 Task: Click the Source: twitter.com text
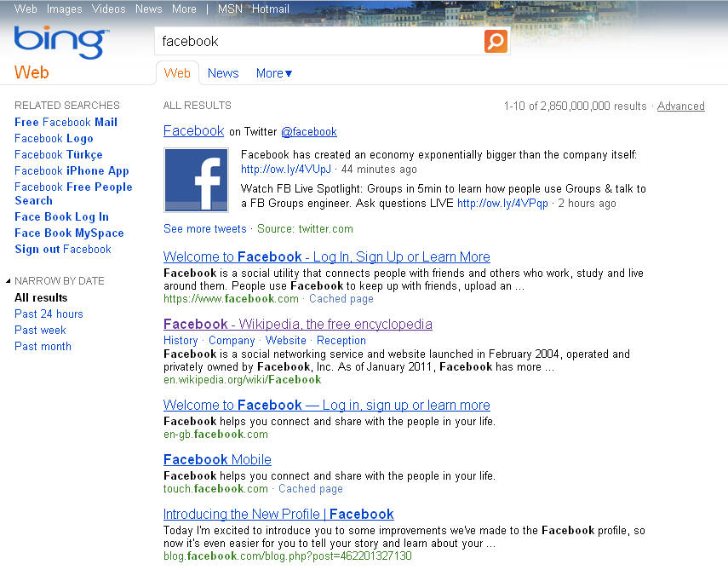click(x=305, y=228)
